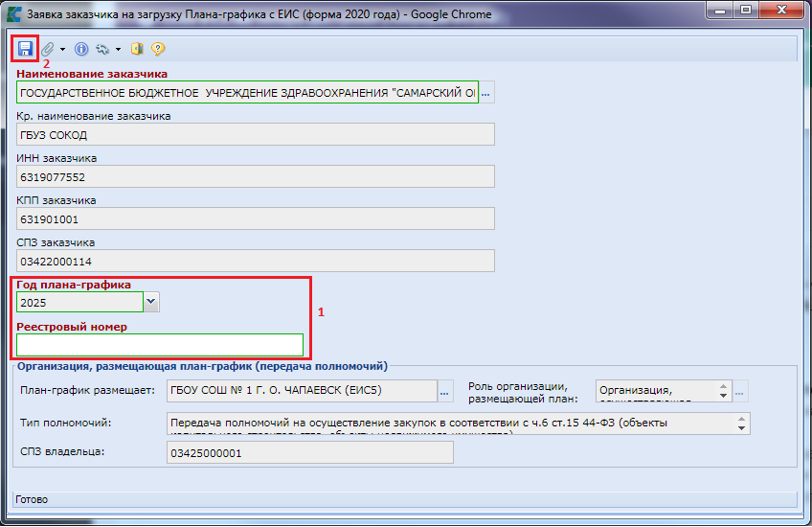This screenshot has width=812, height=527.
Task: Open help via the yellow question mark icon
Action: point(158,48)
